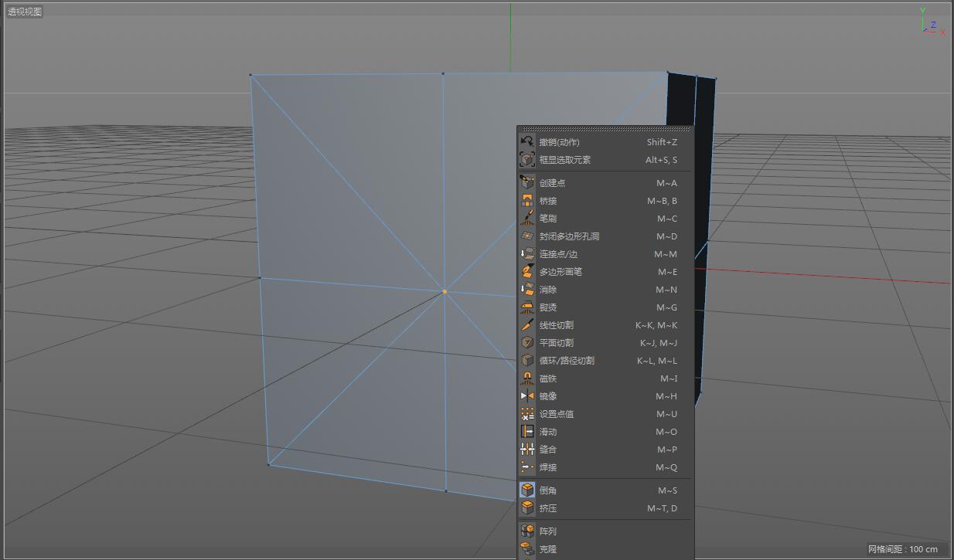Select the 阵列 menu entry

(548, 531)
